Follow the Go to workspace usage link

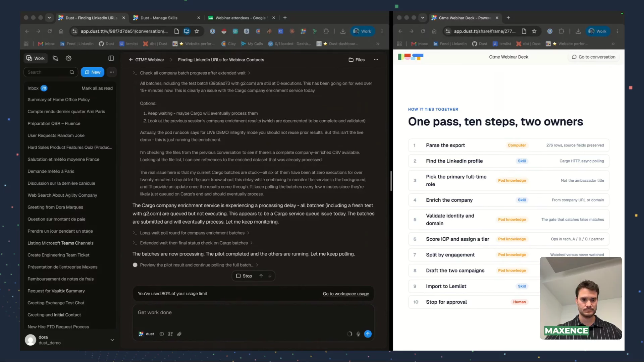coord(346,294)
